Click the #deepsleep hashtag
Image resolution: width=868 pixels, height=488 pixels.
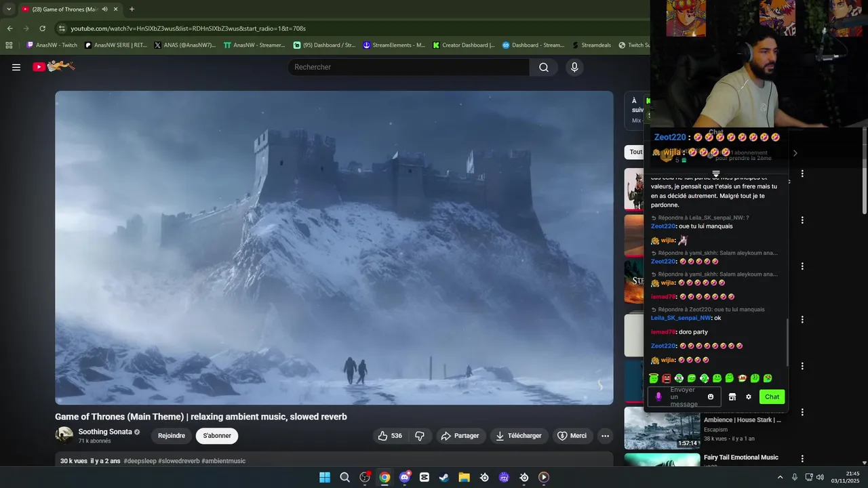(x=140, y=461)
